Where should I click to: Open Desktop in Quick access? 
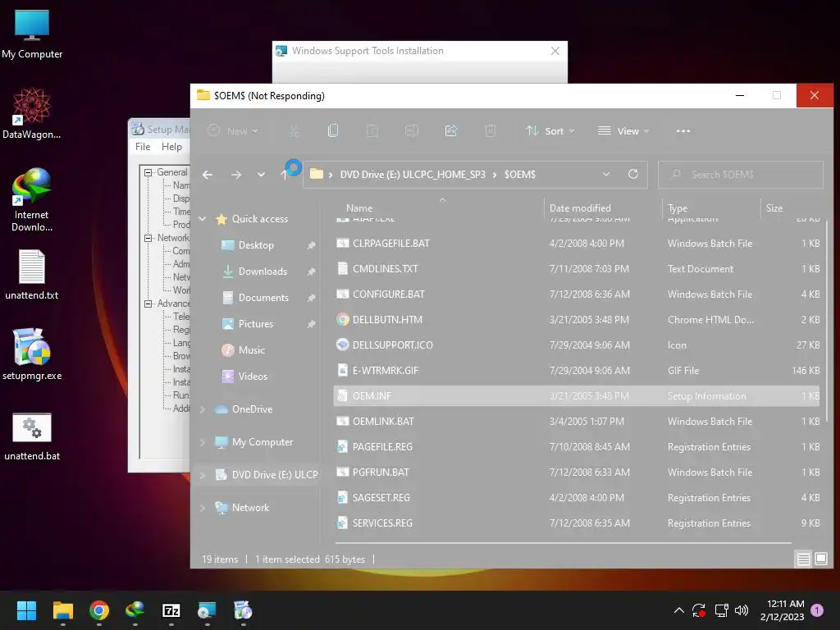tap(256, 245)
